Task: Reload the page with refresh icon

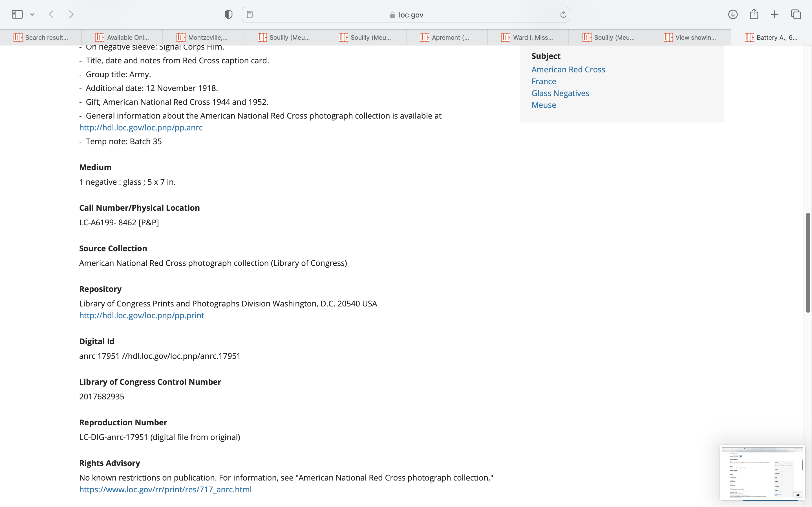Action: click(x=563, y=14)
